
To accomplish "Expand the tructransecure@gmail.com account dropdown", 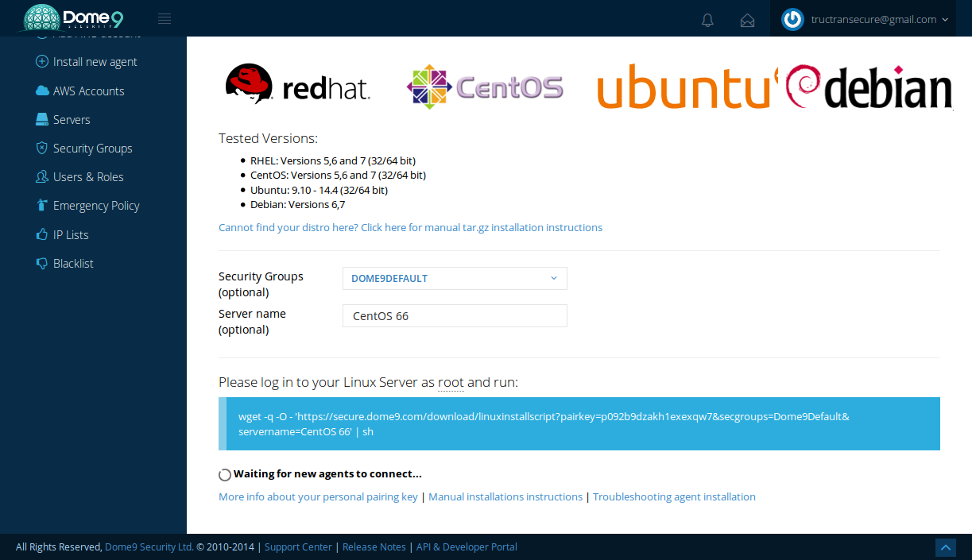I will (879, 20).
